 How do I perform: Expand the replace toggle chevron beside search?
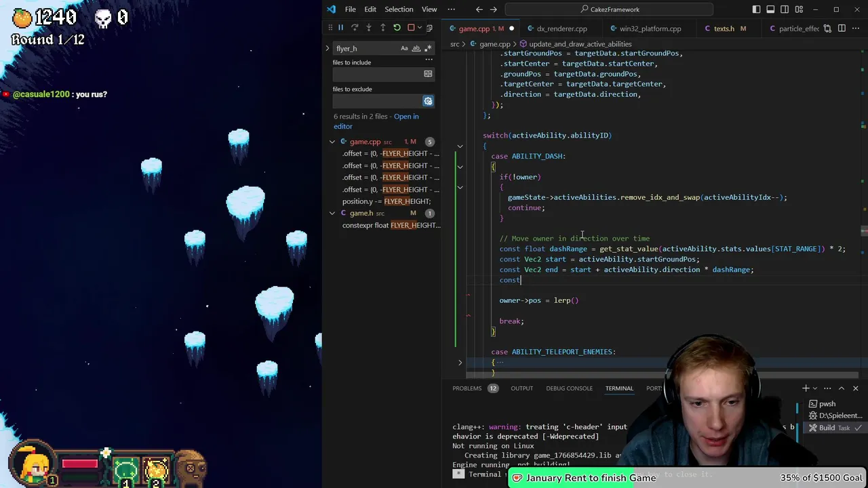(328, 48)
